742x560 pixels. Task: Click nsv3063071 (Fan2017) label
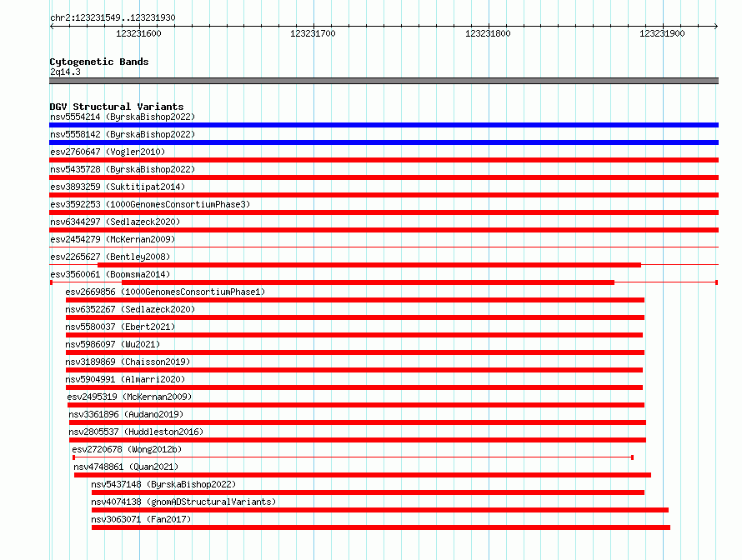coord(141,519)
